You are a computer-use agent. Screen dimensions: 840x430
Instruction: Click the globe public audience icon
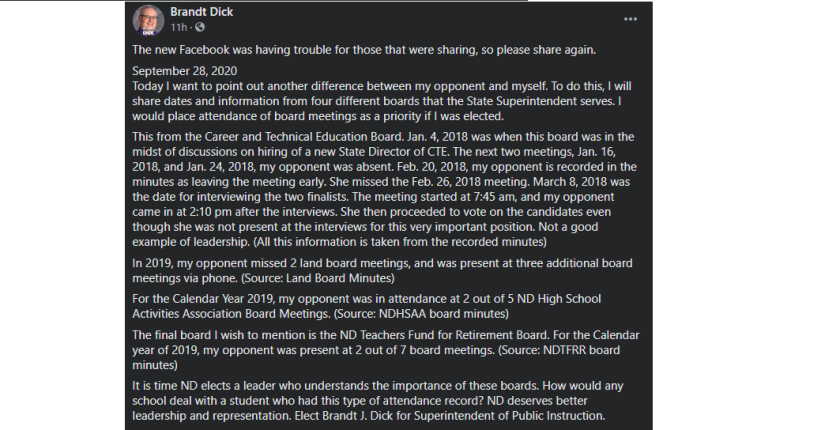200,27
